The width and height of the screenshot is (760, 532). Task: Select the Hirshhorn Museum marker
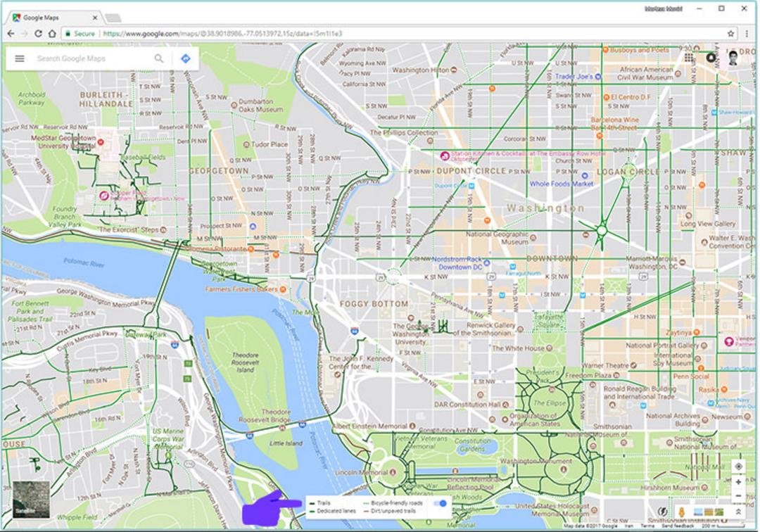pos(704,488)
